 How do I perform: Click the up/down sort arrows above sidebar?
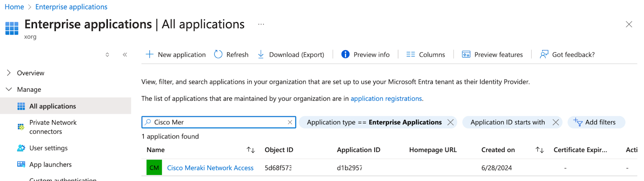pos(107,55)
